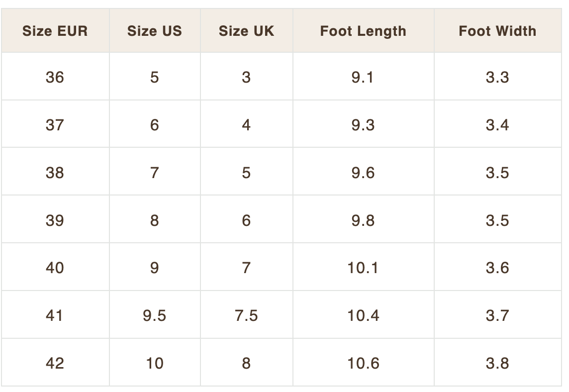This screenshot has width=569, height=392.
Task: Click the foot width 3.3 cell
Action: click(x=497, y=77)
